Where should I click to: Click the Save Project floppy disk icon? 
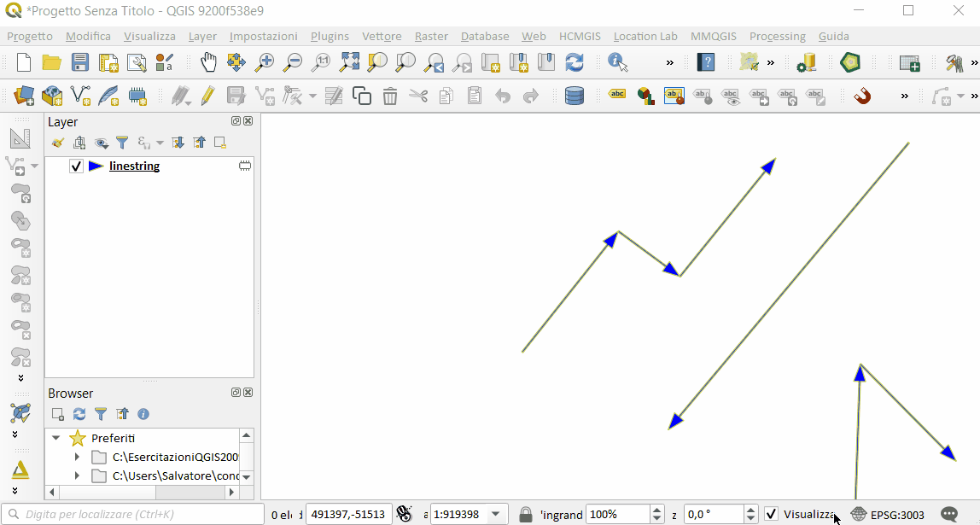[80, 62]
